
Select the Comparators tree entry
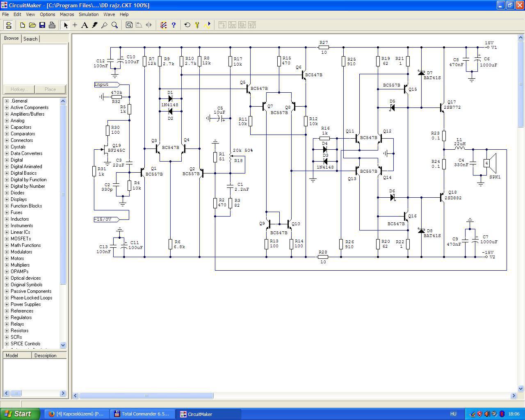click(23, 134)
